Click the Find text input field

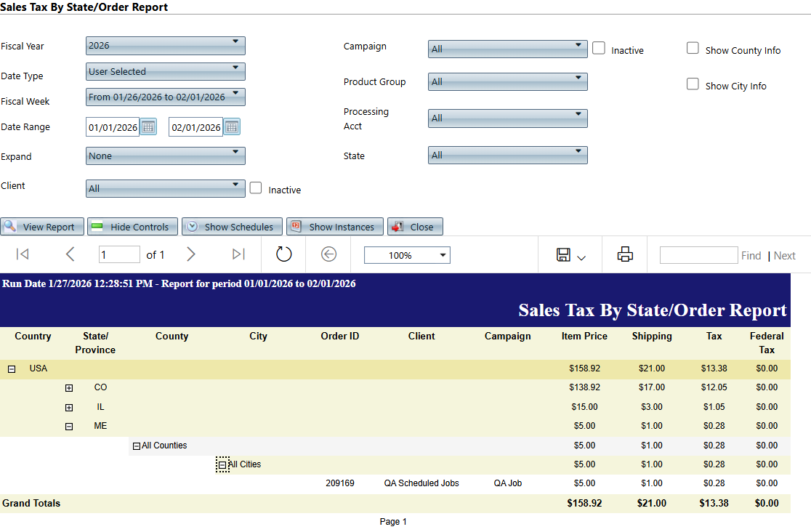(698, 255)
